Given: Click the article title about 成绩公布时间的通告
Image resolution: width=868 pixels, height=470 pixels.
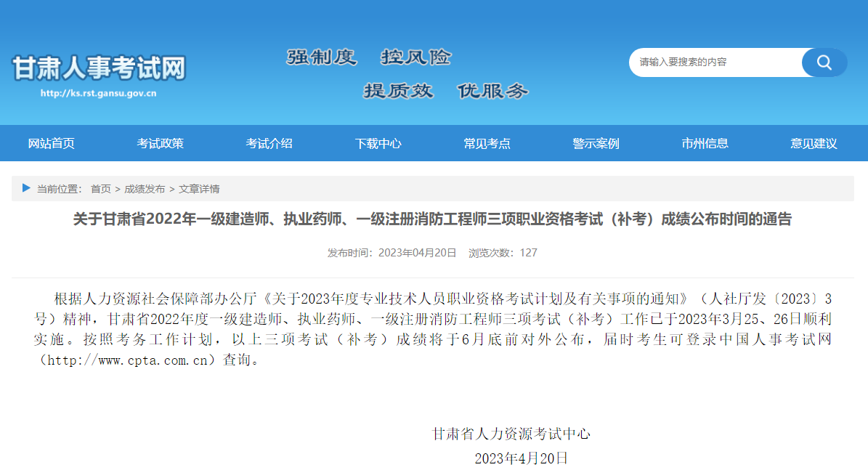Looking at the screenshot, I should 432,219.
